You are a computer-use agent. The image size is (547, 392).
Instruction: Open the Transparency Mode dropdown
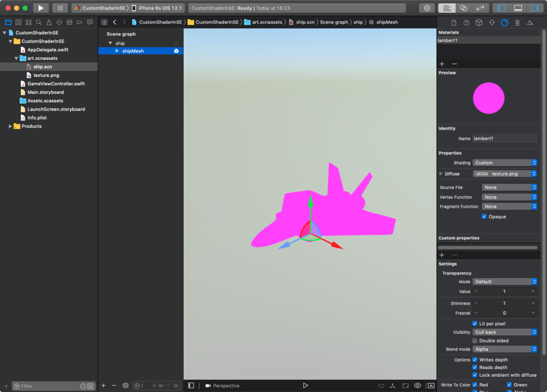[x=505, y=281]
